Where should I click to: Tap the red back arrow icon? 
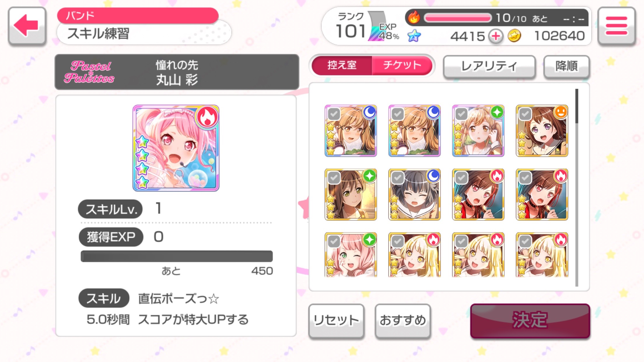click(27, 26)
